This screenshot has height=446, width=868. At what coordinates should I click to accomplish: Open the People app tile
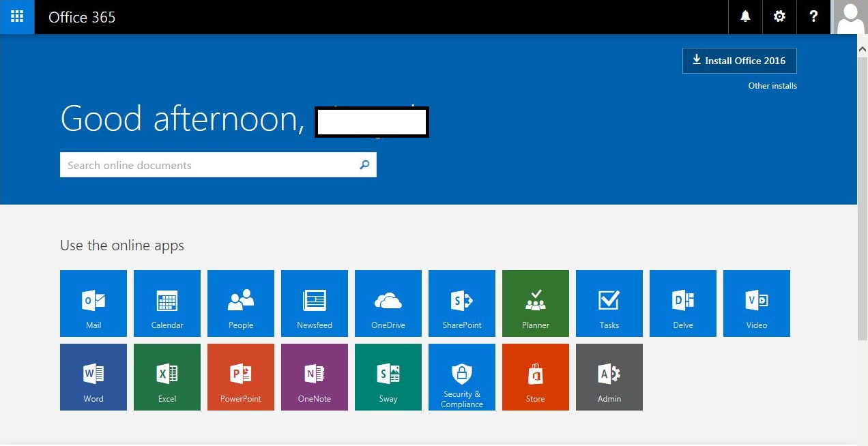click(241, 303)
